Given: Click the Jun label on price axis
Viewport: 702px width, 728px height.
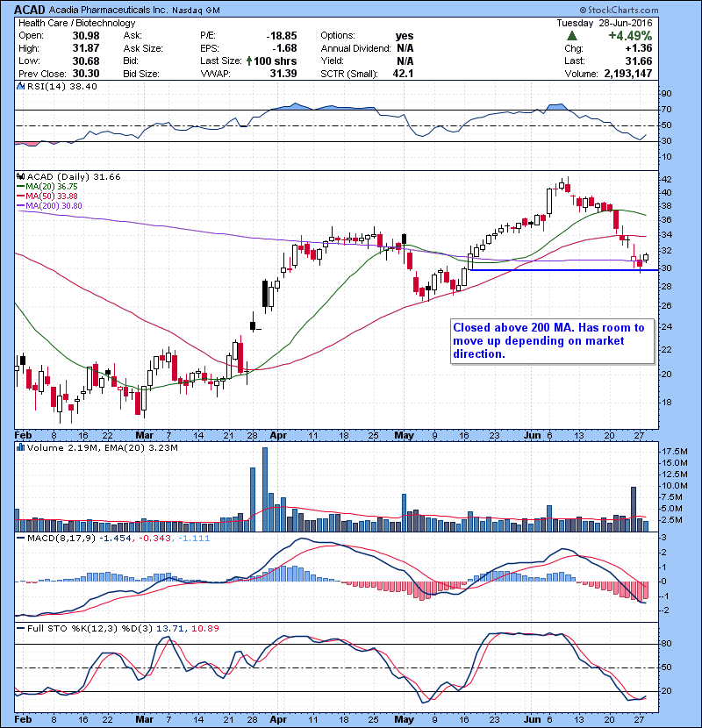Looking at the screenshot, I should [532, 436].
